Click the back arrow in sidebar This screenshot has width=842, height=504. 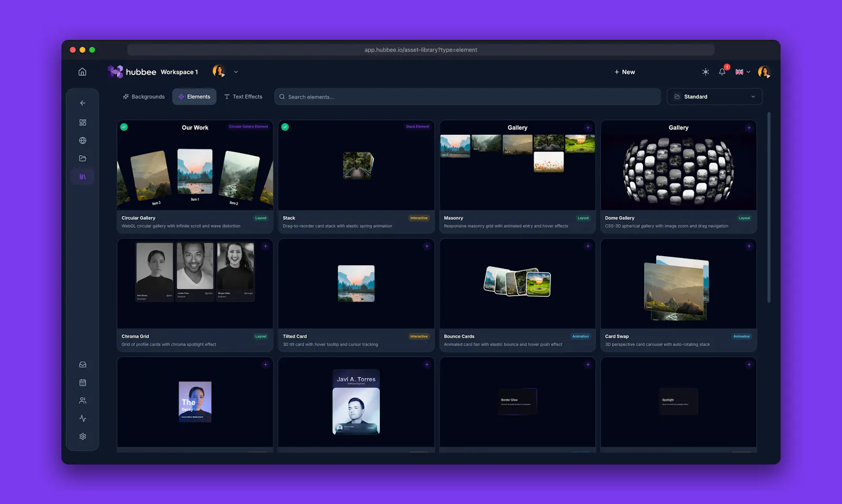[x=83, y=103]
